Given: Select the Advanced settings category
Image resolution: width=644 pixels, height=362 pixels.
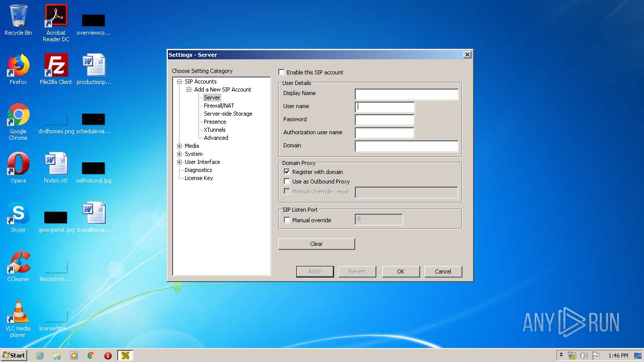Looking at the screenshot, I should [216, 138].
